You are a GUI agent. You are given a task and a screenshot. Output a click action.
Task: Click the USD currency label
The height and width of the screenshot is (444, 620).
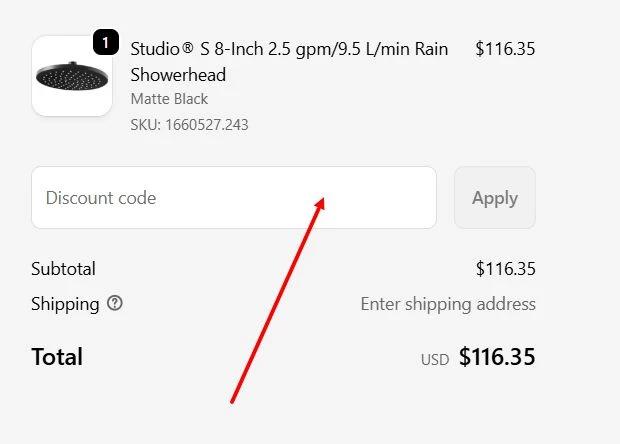[435, 359]
